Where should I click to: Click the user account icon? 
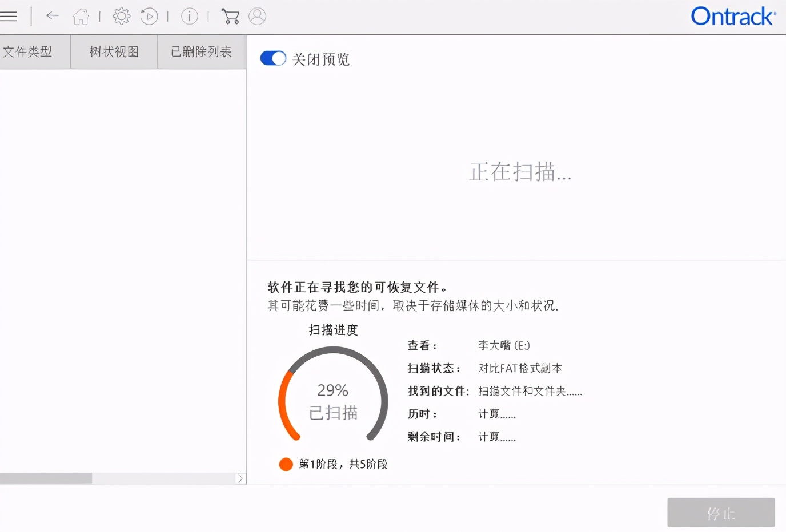pos(257,16)
